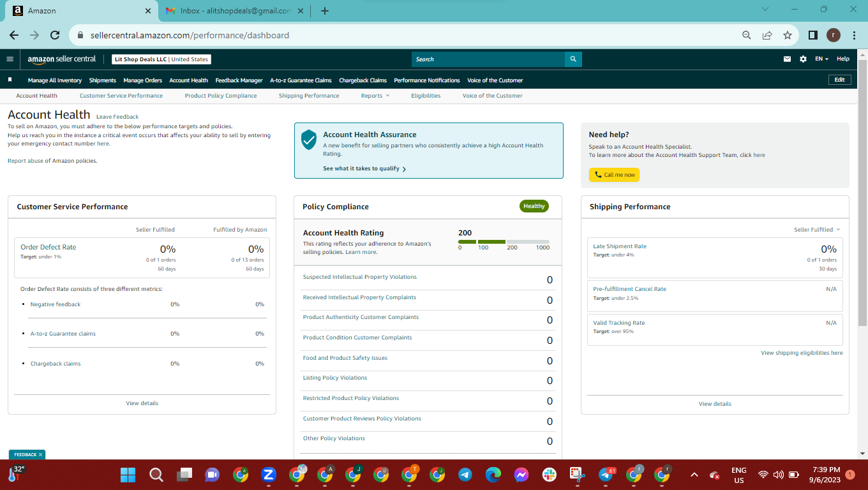
Task: Open the Chrome tab search chevron
Action: 765,10
